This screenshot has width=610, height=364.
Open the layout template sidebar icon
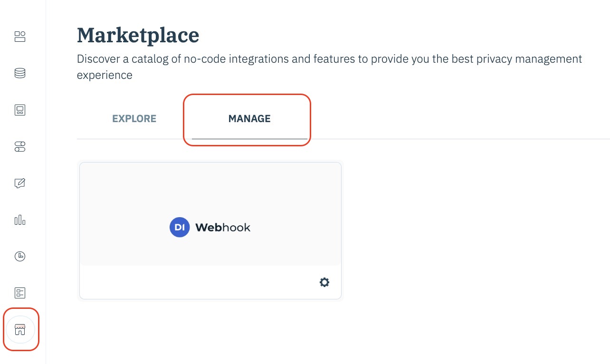20,110
